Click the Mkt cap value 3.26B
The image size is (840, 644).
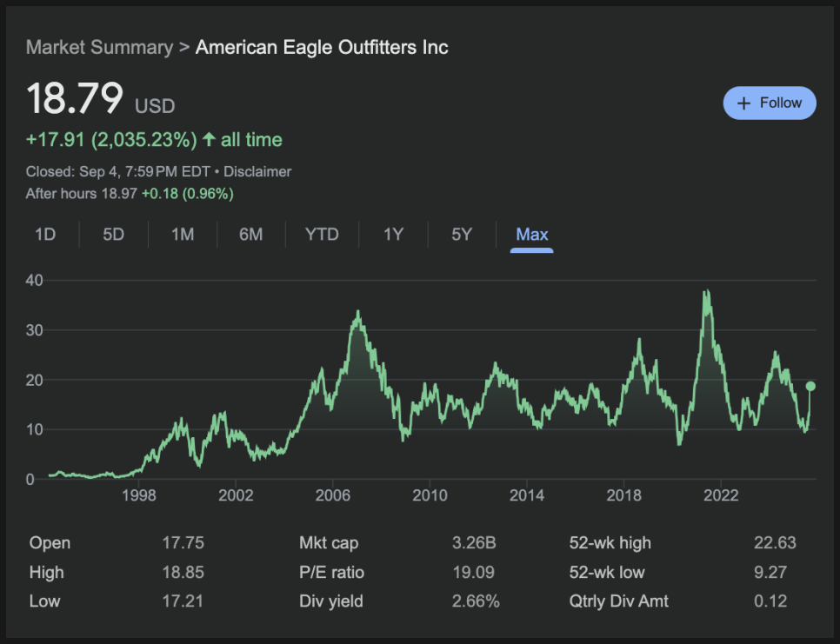pyautogui.click(x=474, y=543)
